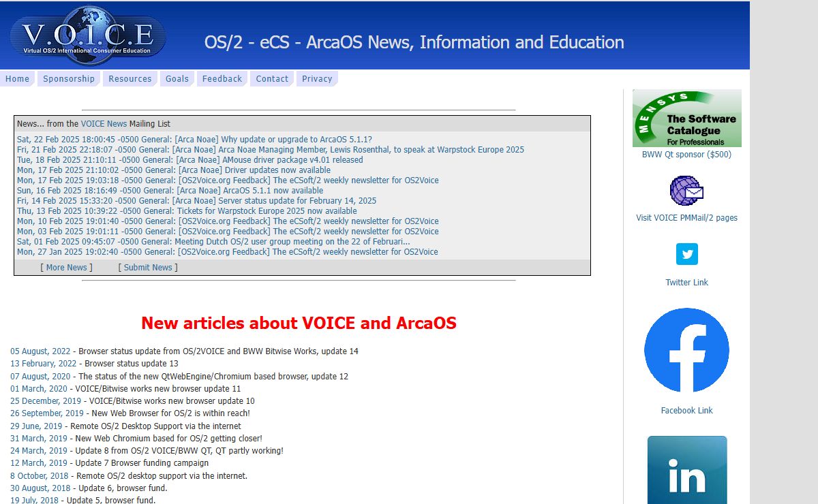Open the 13 February, 2022 article link

coord(44,364)
